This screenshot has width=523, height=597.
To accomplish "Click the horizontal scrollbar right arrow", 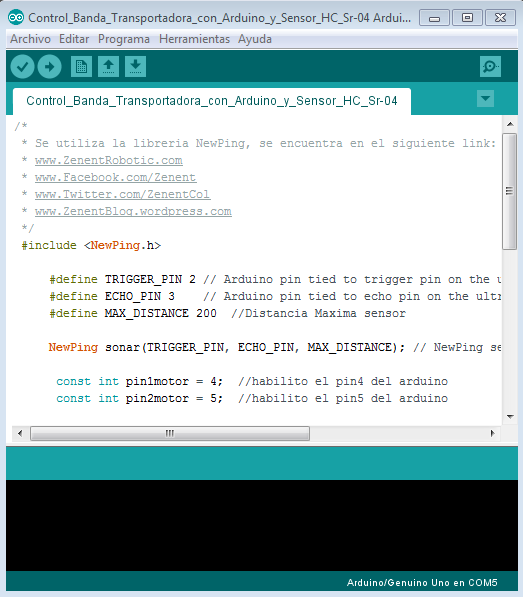I will 493,433.
